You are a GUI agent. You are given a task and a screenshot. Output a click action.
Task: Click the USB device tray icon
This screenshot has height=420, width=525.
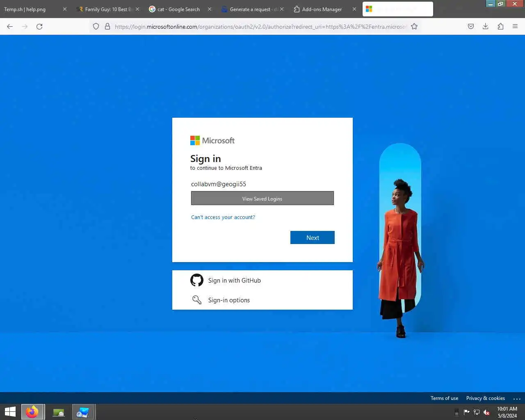tap(457, 412)
